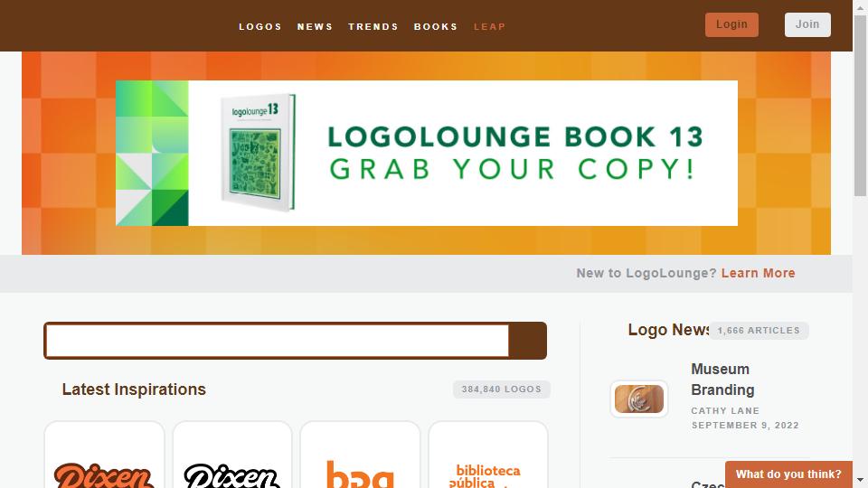This screenshot has height=488, width=868.
Task: Open the biblioteca pública logo card
Action: point(488,455)
